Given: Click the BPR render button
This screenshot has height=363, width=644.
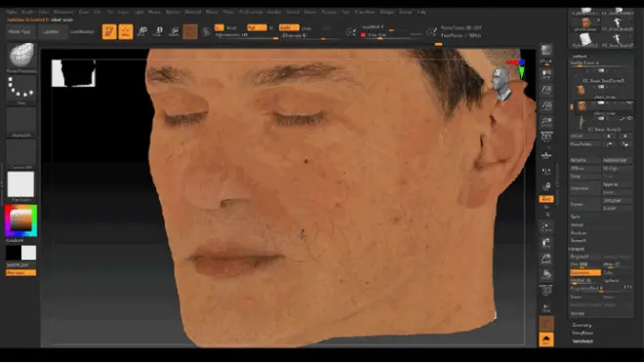Looking at the screenshot, I should [x=546, y=51].
